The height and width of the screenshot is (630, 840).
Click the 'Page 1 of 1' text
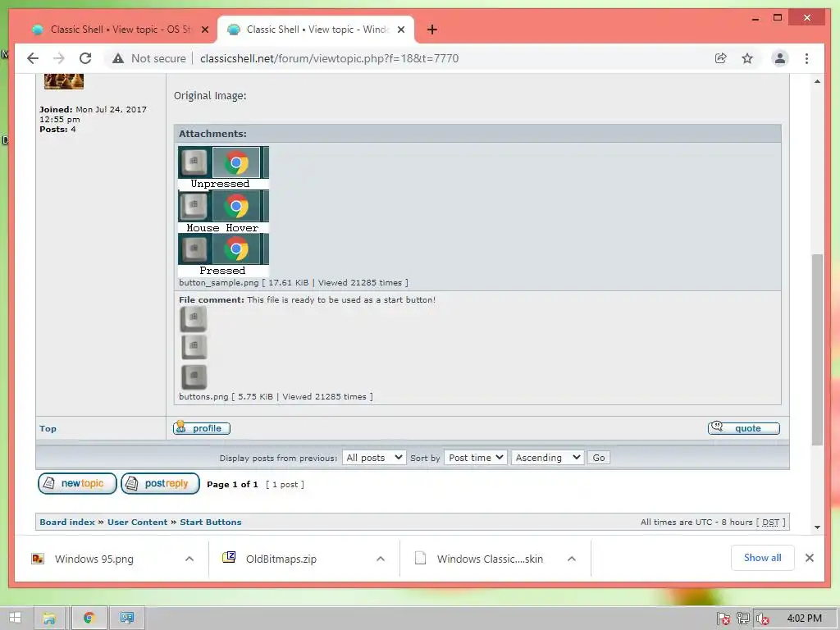(232, 484)
